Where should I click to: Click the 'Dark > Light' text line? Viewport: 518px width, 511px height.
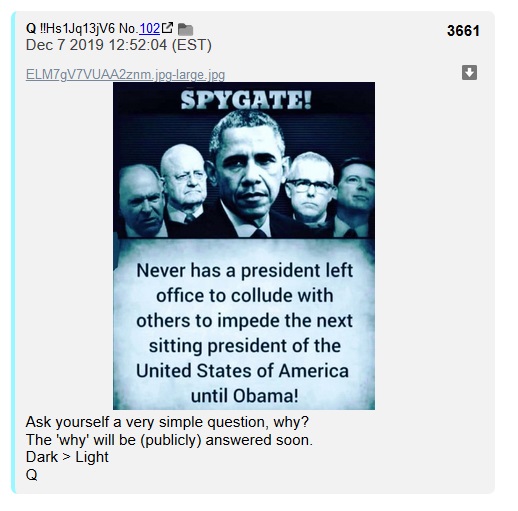[67, 457]
